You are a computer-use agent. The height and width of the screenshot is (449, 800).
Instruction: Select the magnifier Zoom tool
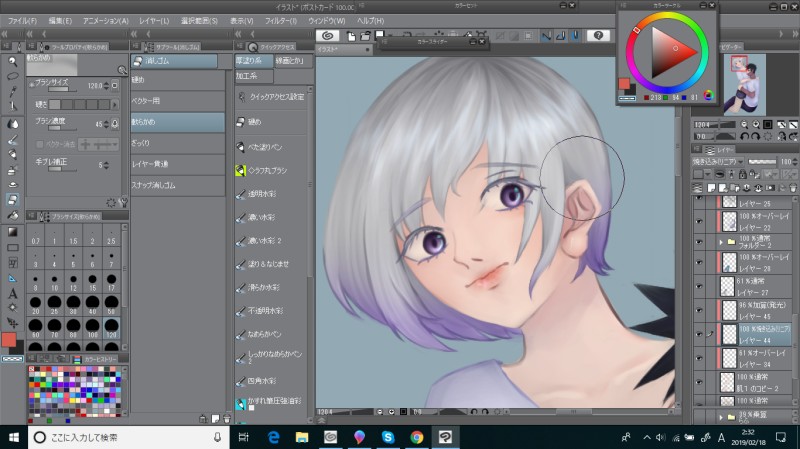(x=13, y=60)
